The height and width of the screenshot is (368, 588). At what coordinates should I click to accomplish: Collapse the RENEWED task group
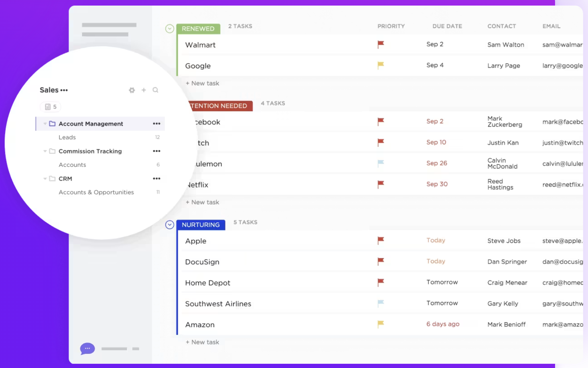(170, 29)
